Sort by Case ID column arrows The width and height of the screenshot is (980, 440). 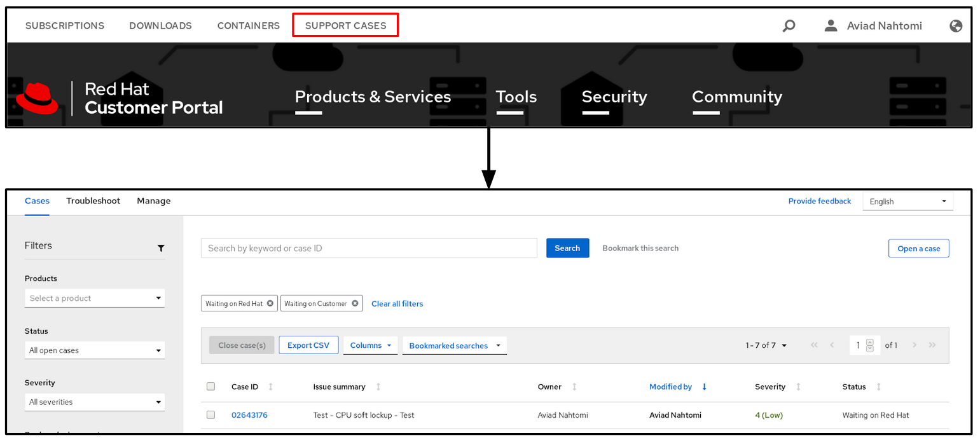(x=271, y=387)
